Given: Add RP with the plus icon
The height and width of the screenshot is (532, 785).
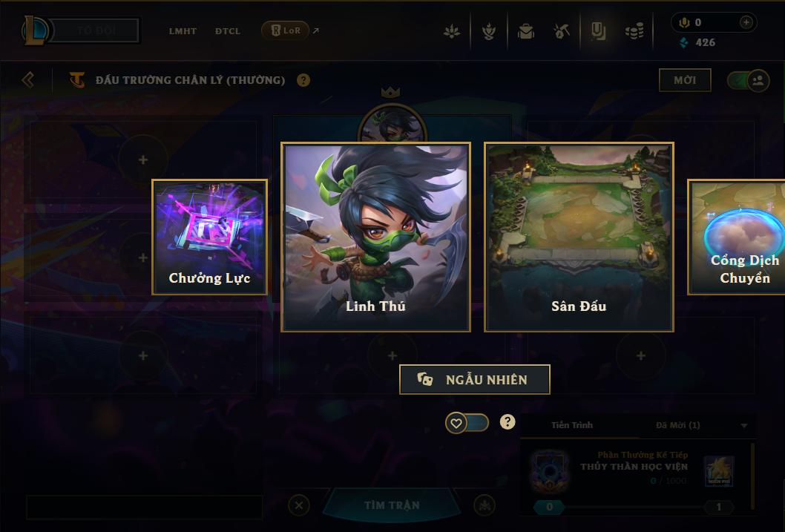Looking at the screenshot, I should pos(746,22).
